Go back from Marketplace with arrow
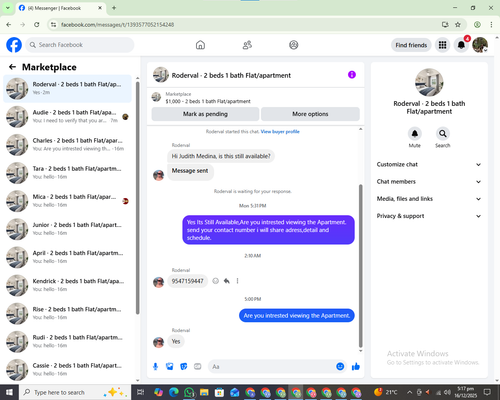Viewport: 500px width, 400px height. click(x=12, y=67)
